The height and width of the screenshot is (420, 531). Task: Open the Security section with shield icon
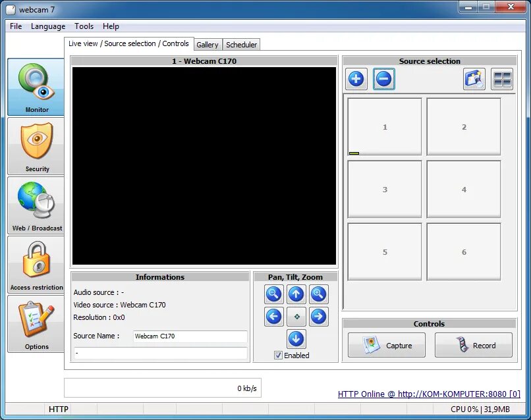[36, 146]
